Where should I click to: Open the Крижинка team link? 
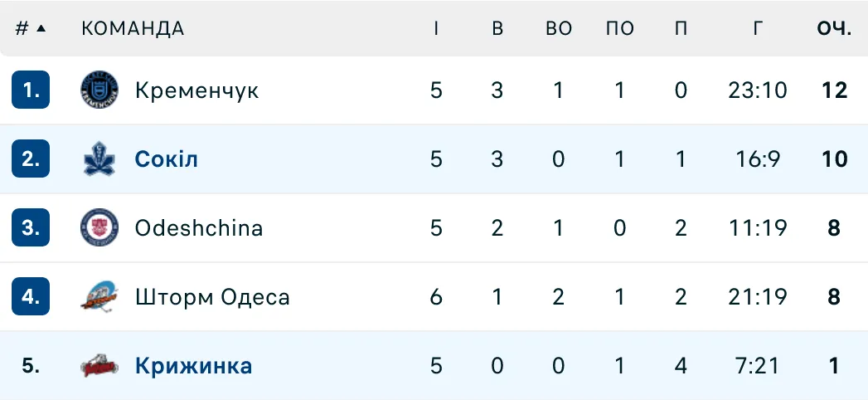193,365
